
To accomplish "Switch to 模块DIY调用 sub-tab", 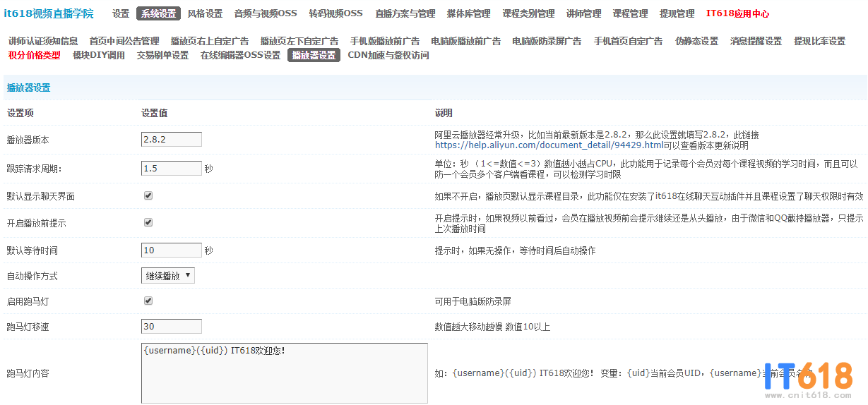I will [x=99, y=55].
